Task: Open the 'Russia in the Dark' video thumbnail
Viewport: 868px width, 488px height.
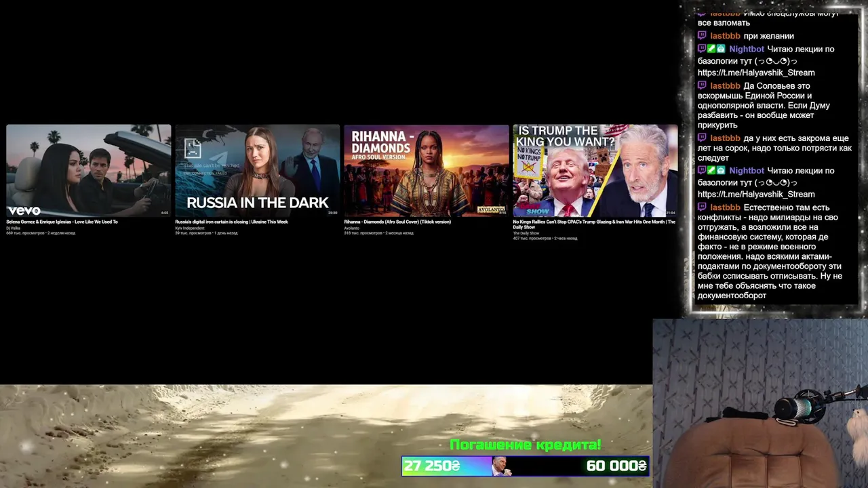Action: (x=257, y=171)
